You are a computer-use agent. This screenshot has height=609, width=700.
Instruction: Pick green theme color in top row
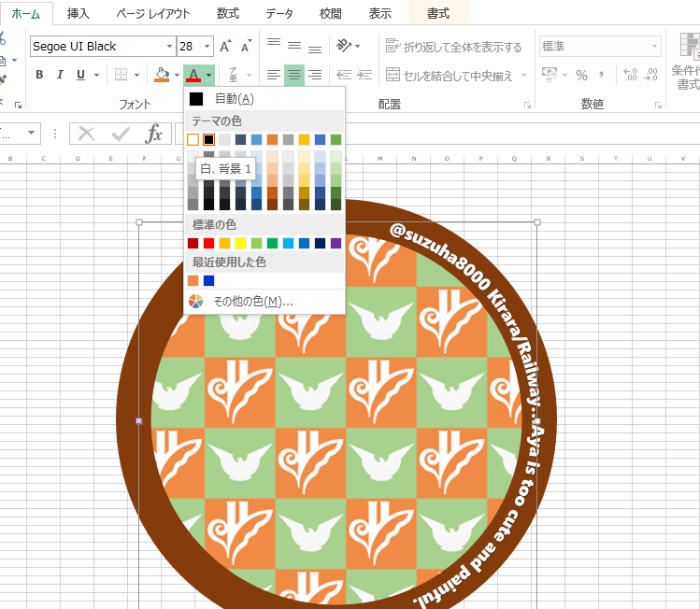point(336,140)
